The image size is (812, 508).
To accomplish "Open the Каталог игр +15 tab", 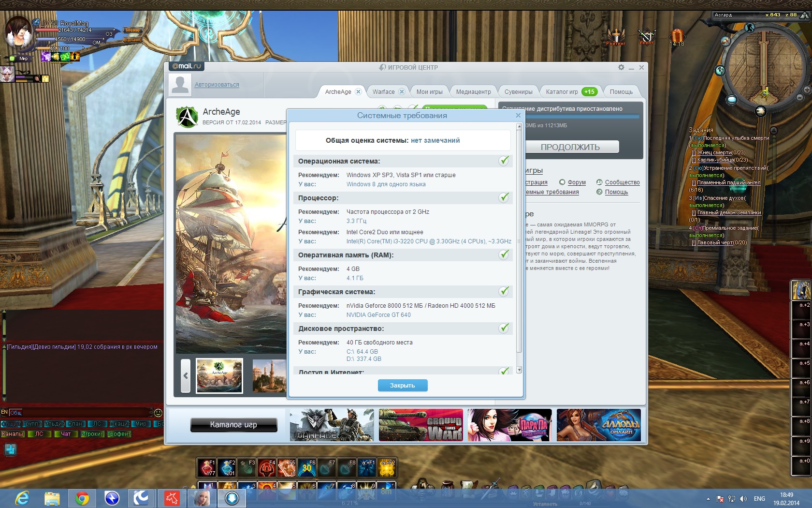I will [x=571, y=91].
